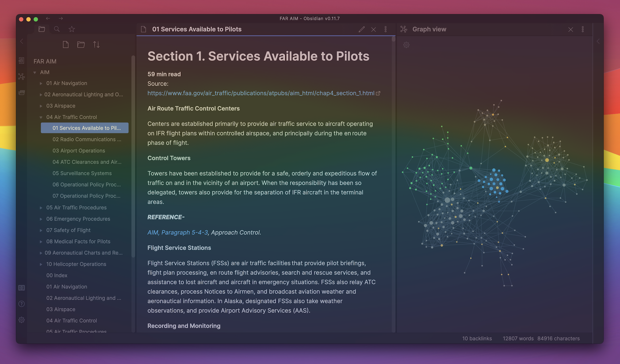Viewport: 620px width, 364px height.
Task: Select the 01 Services Available to Pil... note
Action: point(85,128)
